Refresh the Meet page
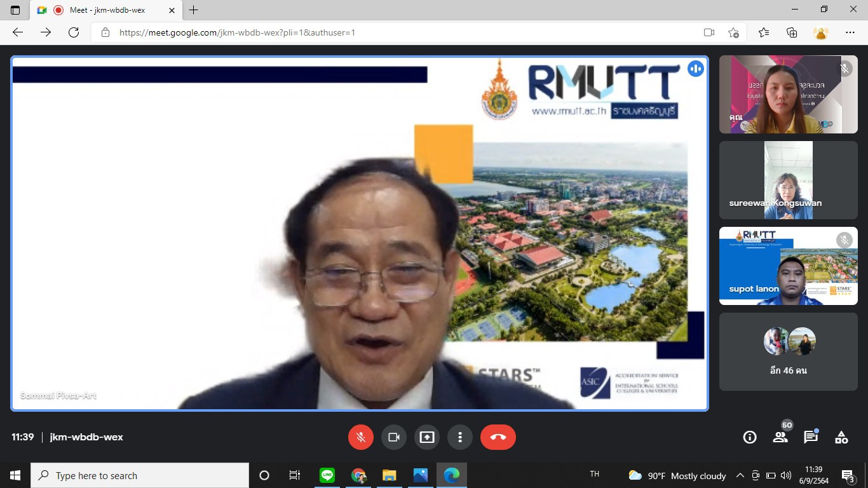 (x=74, y=32)
